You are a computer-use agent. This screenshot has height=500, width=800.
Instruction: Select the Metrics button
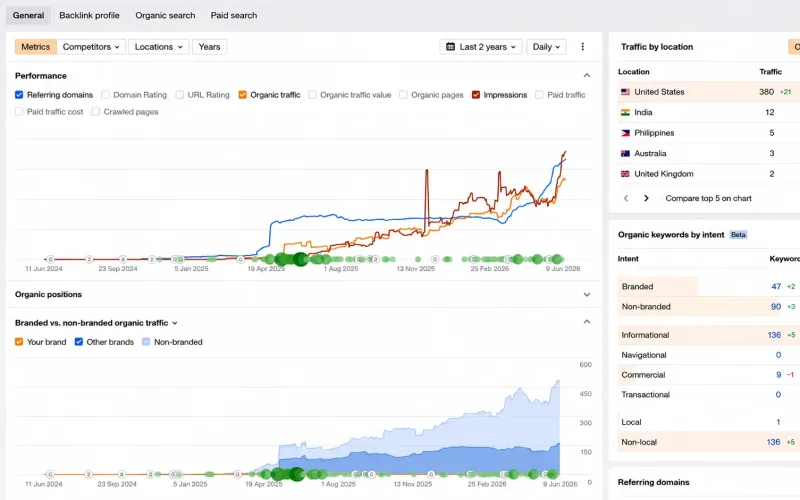36,46
